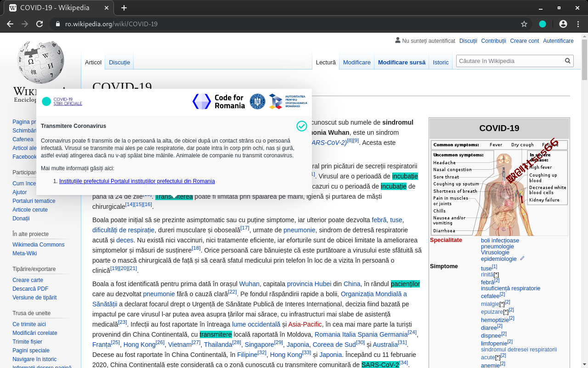Click the Creare cont link
Viewport: 588px width, 368px height.
click(525, 41)
